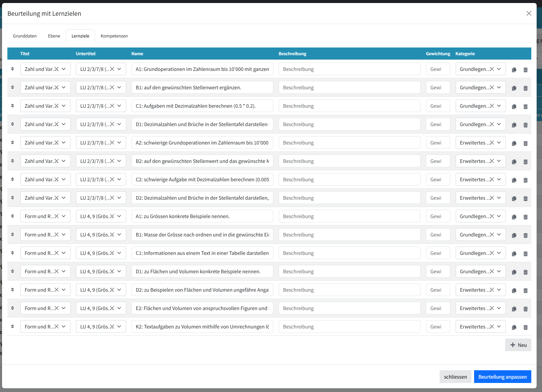Edit the name field 'D1: zu Flächen und Volumen konkrete Beispiele'
The width and height of the screenshot is (542, 392).
coord(202,271)
